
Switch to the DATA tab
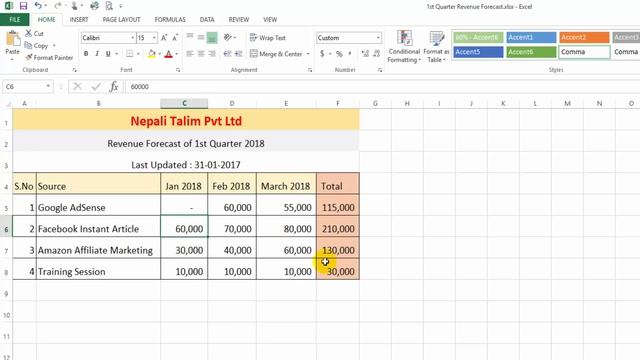[207, 19]
